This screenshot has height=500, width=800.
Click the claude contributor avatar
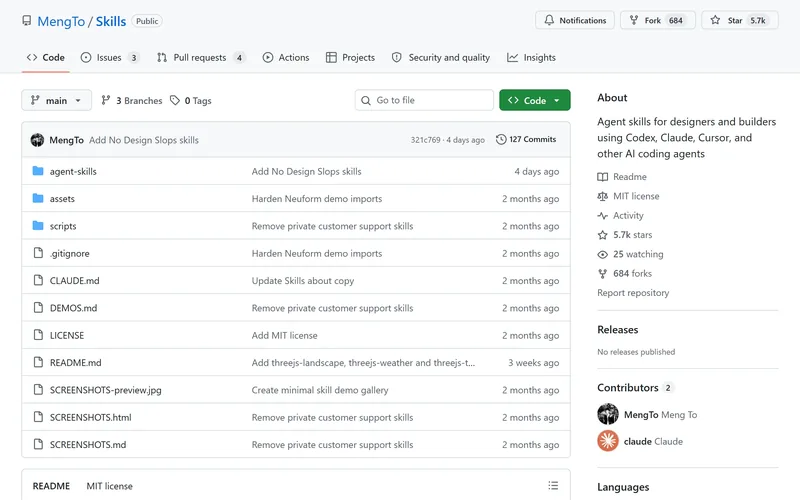pos(608,441)
